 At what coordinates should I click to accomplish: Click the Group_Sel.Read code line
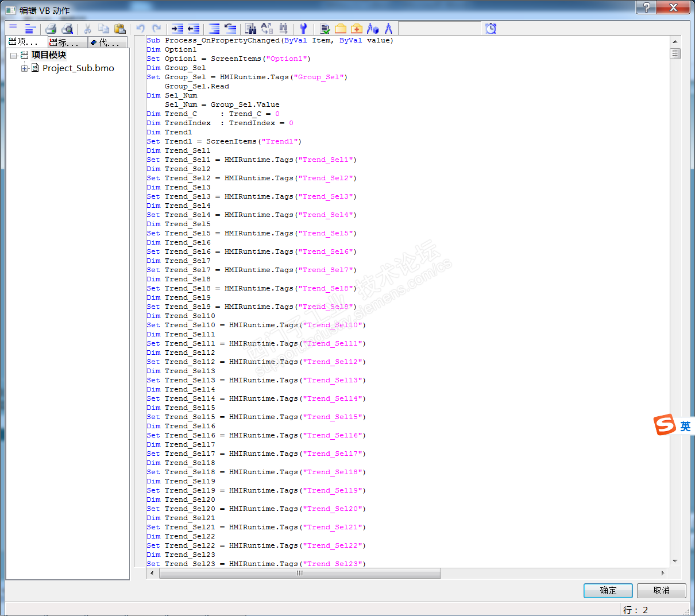tap(197, 86)
